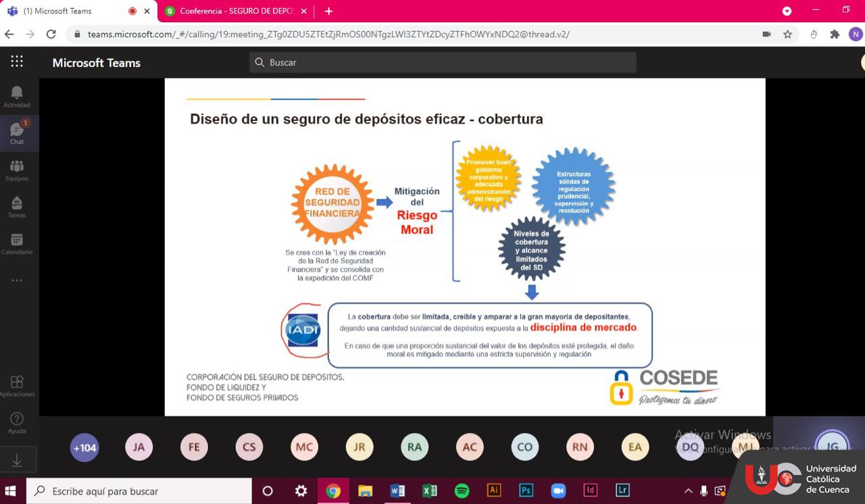Open Settings gear from the taskbar
Viewport: 865px width, 504px height.
pos(301,491)
